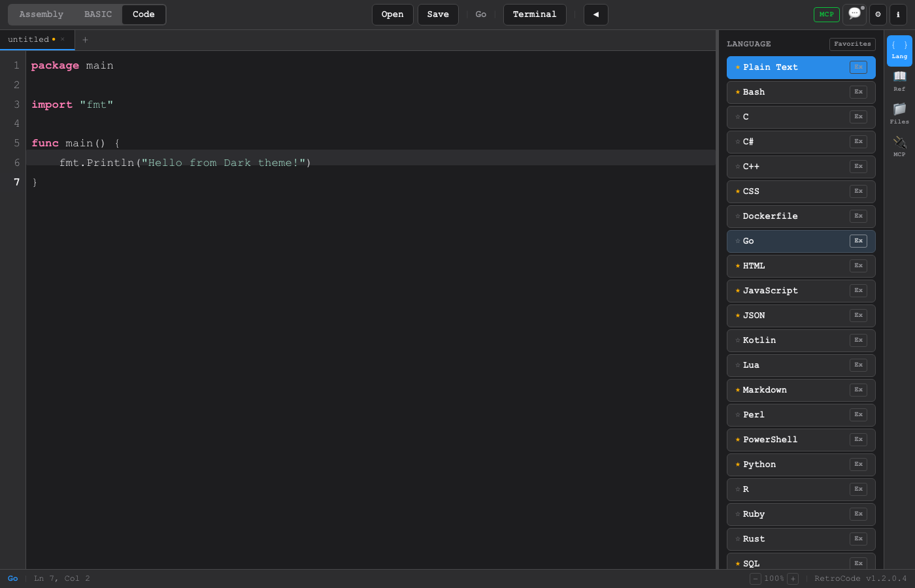Open the Files folder icon
The height and width of the screenshot is (588, 915).
pos(899,112)
